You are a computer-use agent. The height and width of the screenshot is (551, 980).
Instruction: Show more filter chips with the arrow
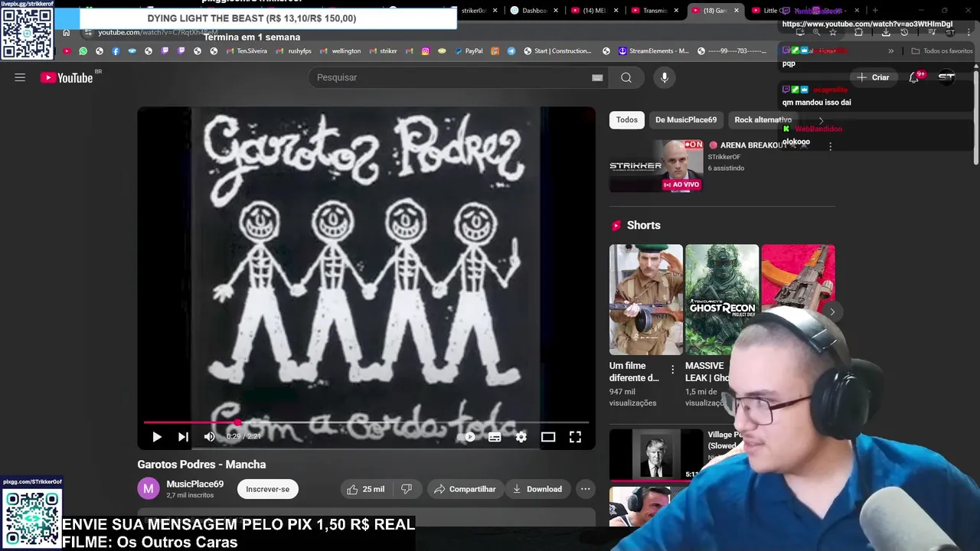point(822,120)
